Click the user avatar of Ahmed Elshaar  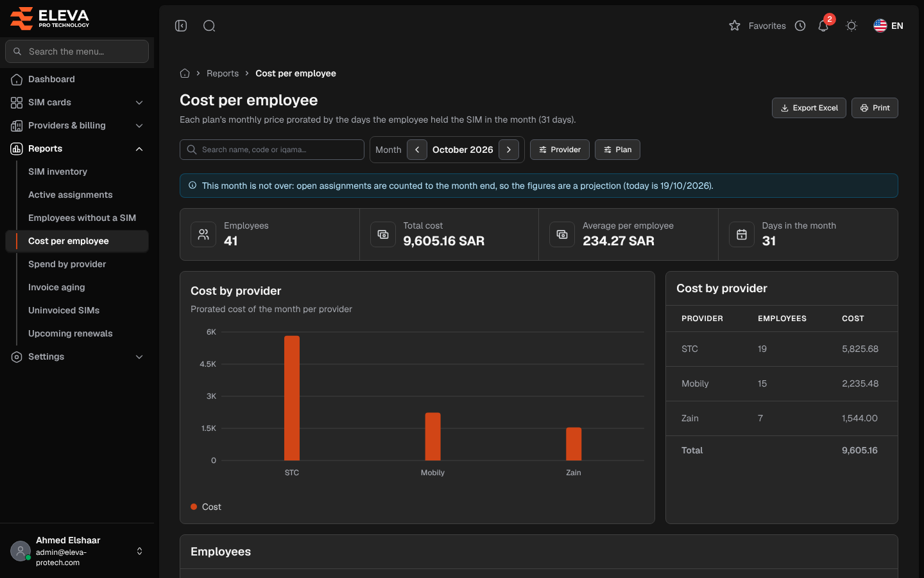(x=21, y=551)
